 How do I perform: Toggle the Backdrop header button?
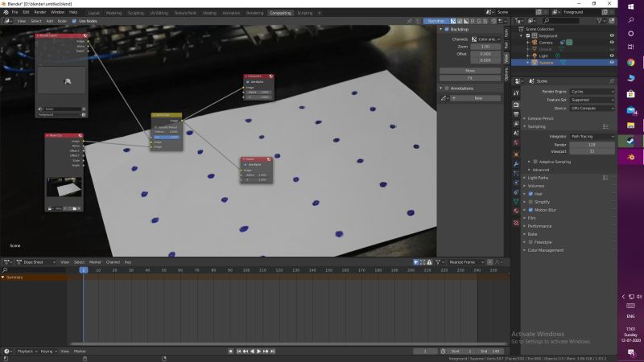[436, 21]
